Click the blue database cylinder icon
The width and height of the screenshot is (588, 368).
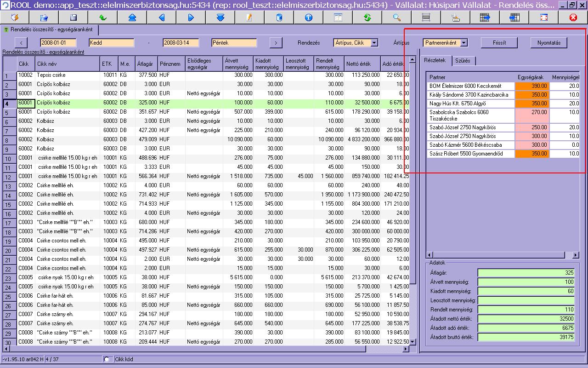[279, 17]
